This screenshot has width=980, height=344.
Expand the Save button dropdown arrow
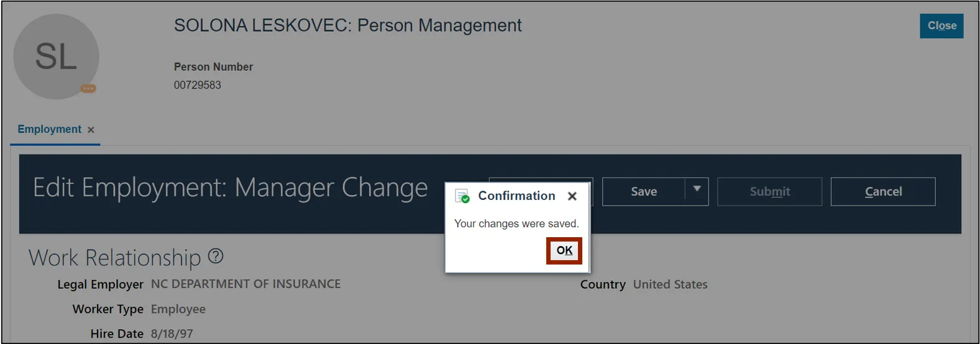coord(697,189)
